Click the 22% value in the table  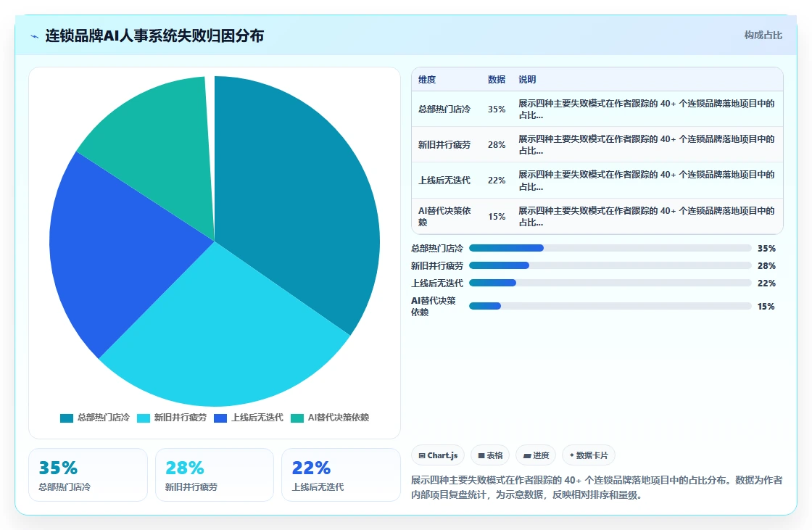[496, 181]
